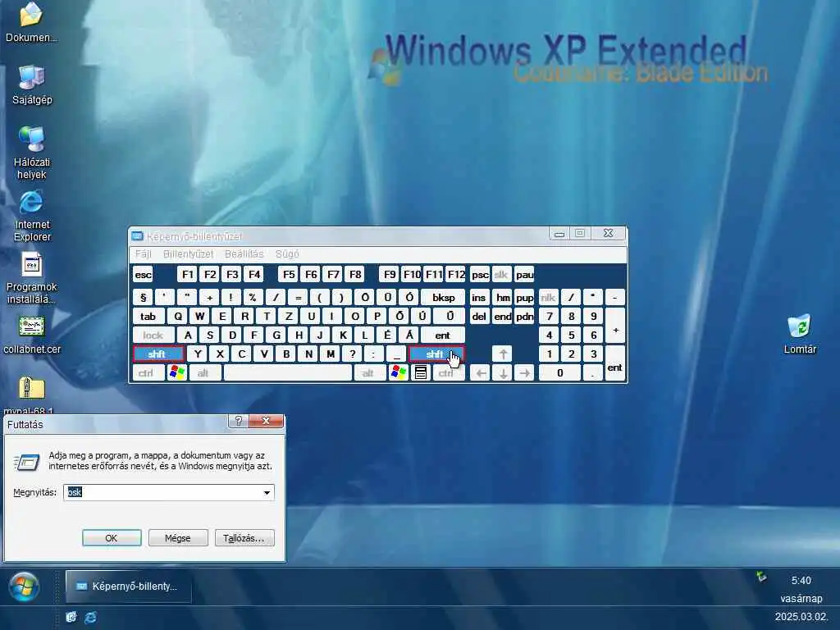Click the context menu key on keyboard
The image size is (840, 630).
(x=421, y=373)
